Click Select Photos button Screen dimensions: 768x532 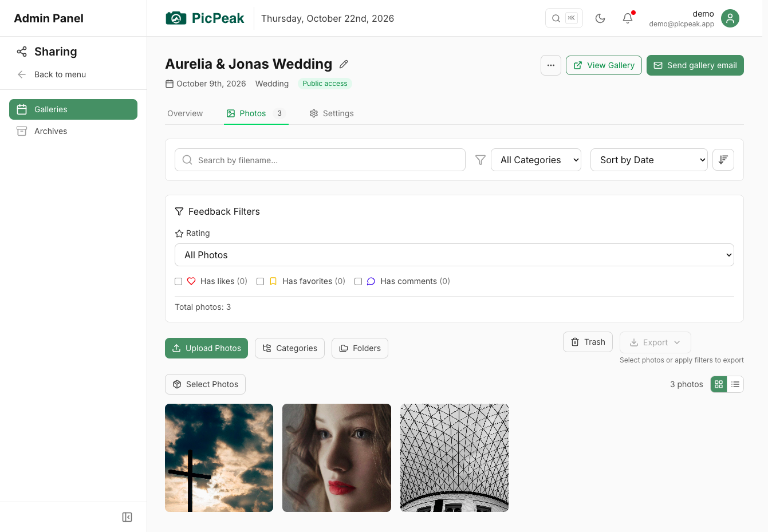click(205, 384)
